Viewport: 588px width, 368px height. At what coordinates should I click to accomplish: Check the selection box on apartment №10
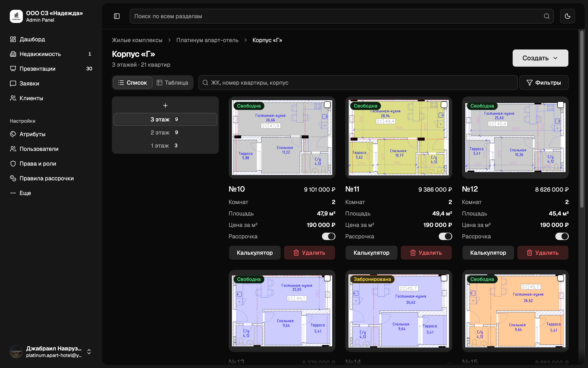click(327, 105)
